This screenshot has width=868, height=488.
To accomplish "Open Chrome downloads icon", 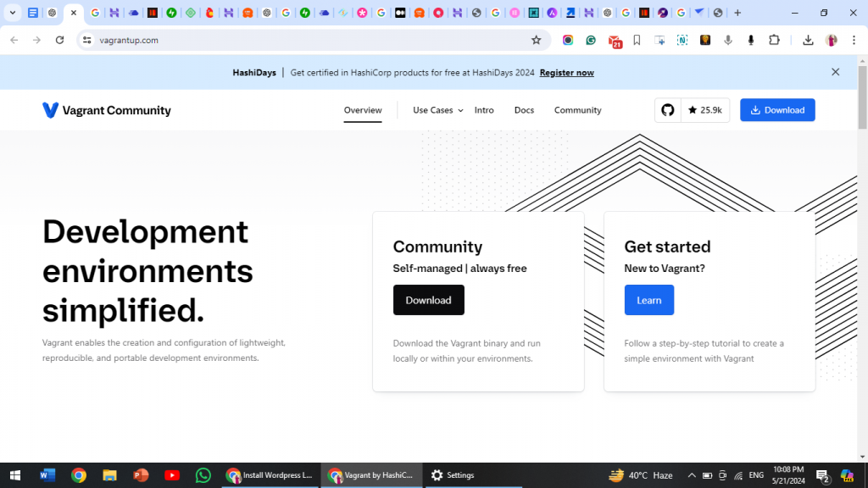I will click(x=808, y=40).
